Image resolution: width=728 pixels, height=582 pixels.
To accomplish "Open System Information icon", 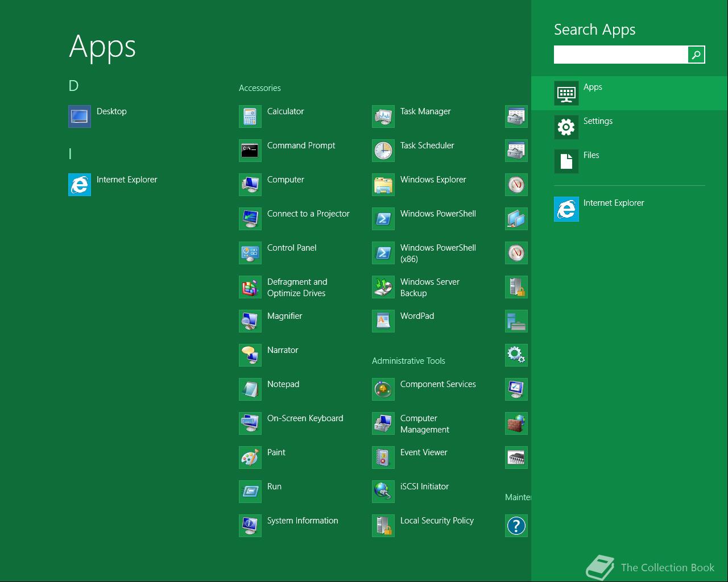I will 250,526.
